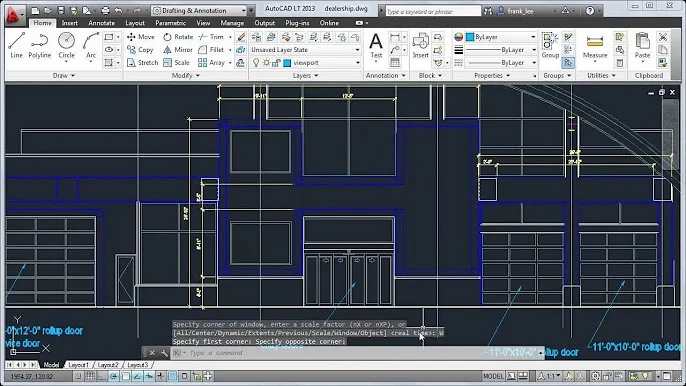Click the Save icon in quick access toolbar
This screenshot has width=686, height=386.
tap(61, 10)
